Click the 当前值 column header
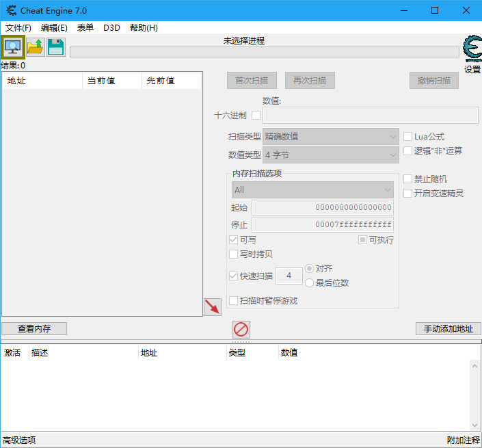The width and height of the screenshot is (482, 448). click(x=112, y=81)
